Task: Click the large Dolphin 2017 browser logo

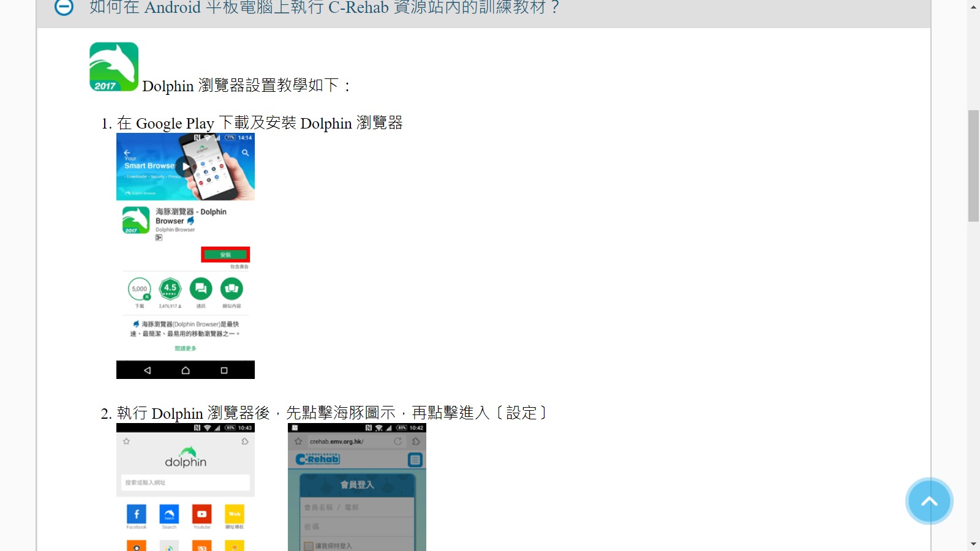Action: click(x=114, y=67)
